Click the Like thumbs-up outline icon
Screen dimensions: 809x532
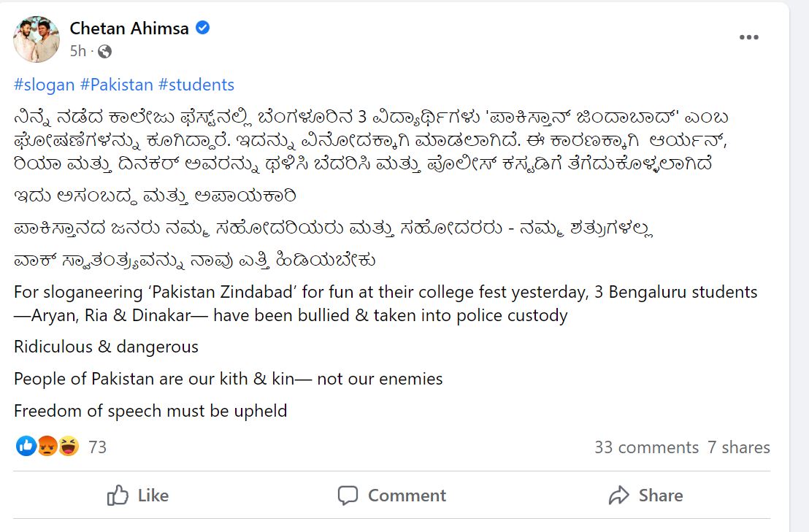click(x=118, y=496)
